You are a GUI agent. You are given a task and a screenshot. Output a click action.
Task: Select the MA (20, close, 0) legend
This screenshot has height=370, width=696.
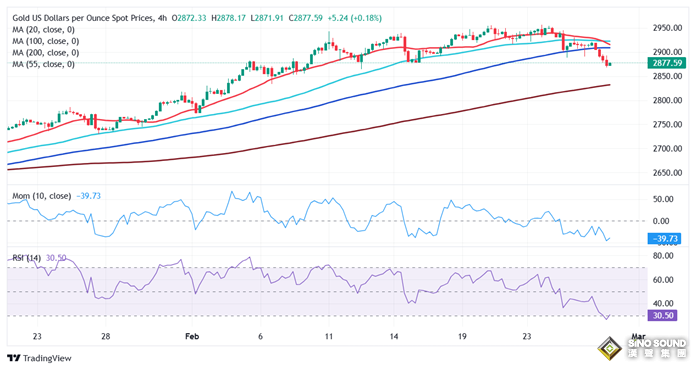pos(44,30)
